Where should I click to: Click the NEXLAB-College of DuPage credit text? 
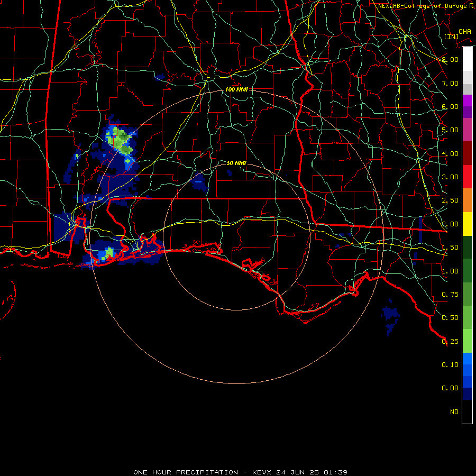(426, 6)
